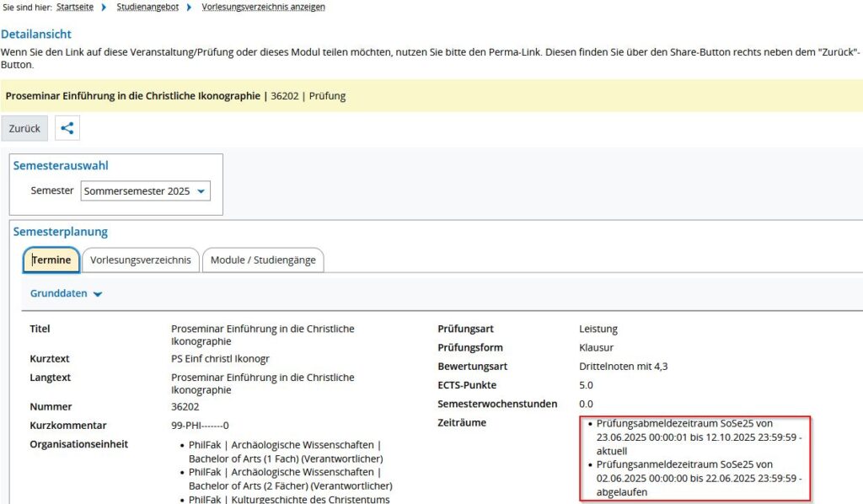Viewport: 863px width, 504px height.
Task: Click the Kulturgeschichte des Christentums entry
Action: (289, 498)
